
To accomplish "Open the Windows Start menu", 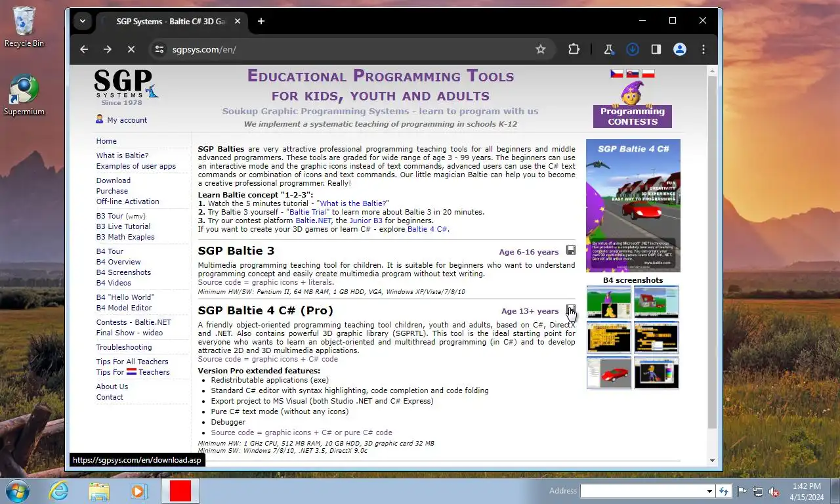I will click(16, 491).
